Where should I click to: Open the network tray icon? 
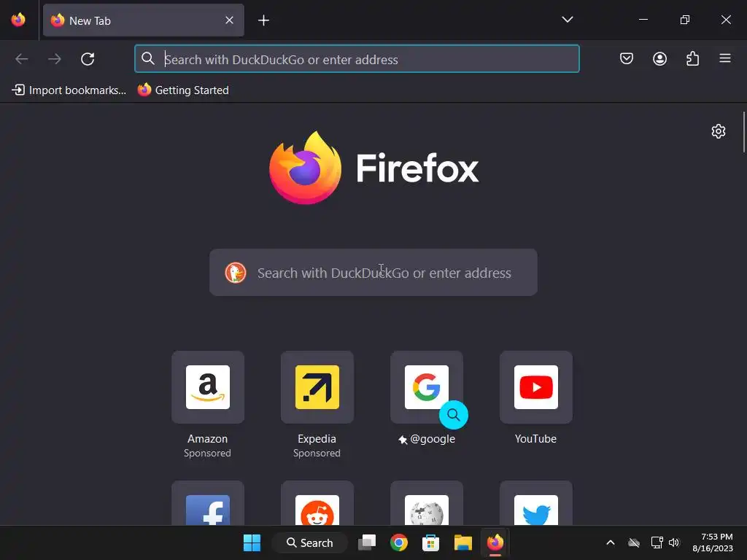[657, 542]
